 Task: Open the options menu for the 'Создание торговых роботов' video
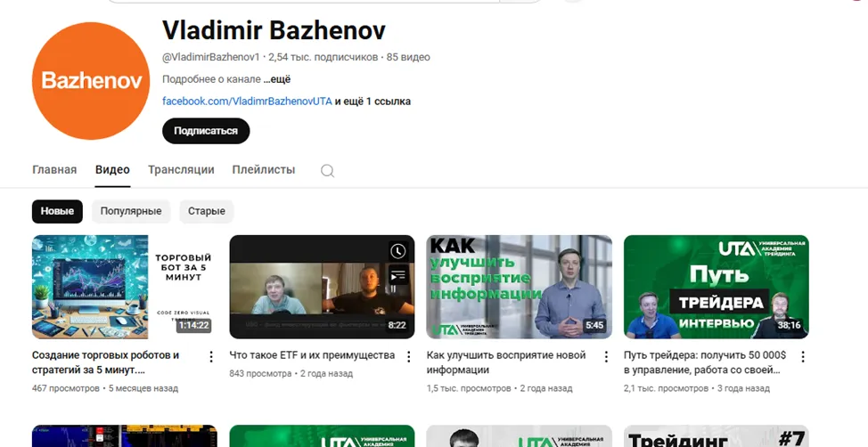pyautogui.click(x=211, y=356)
